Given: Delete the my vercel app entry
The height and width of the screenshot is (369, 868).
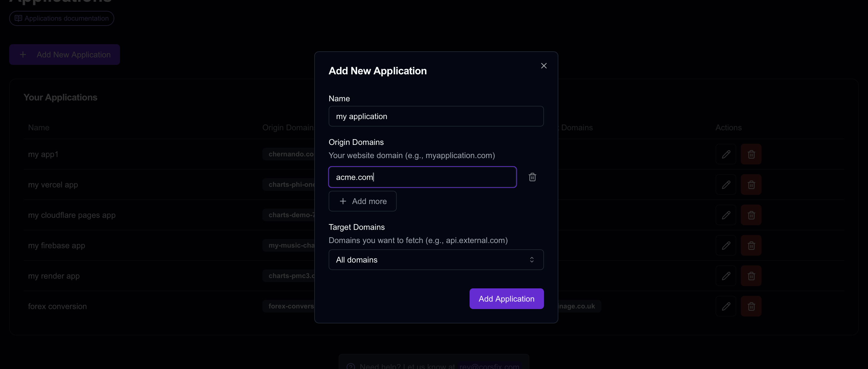Looking at the screenshot, I should tap(751, 185).
